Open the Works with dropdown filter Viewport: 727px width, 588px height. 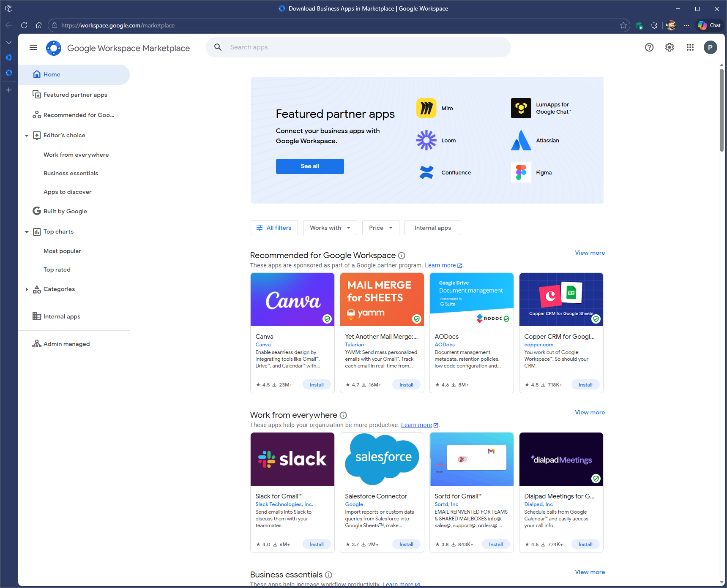[x=330, y=228]
